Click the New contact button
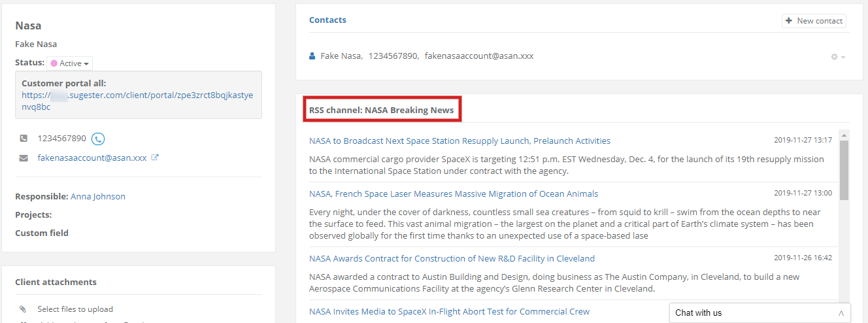The height and width of the screenshot is (323, 868). click(x=814, y=21)
